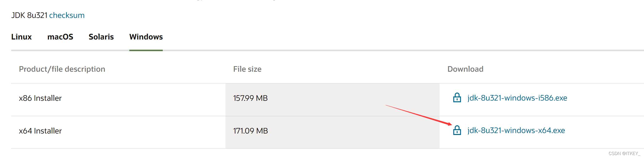644x158 pixels.
Task: Select the x64 Installer row label
Action: point(40,131)
